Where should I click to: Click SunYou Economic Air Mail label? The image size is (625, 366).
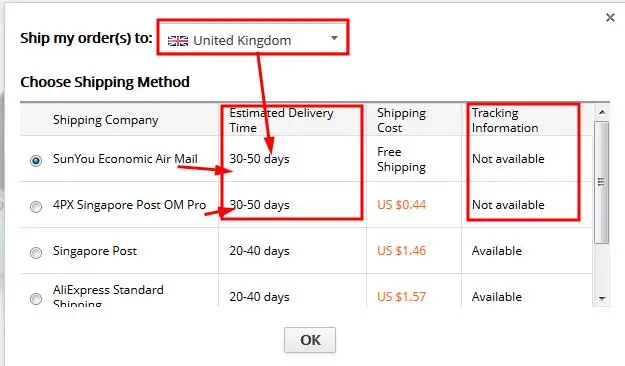[125, 159]
